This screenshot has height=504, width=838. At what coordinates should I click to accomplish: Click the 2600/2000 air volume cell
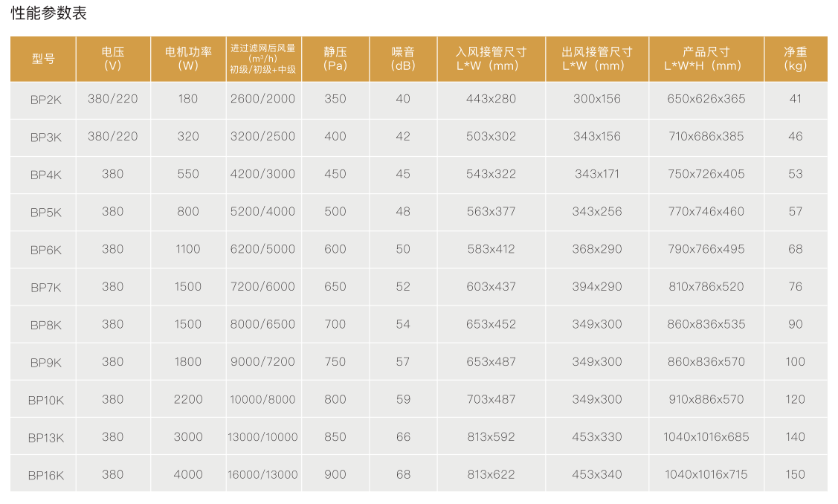click(262, 99)
